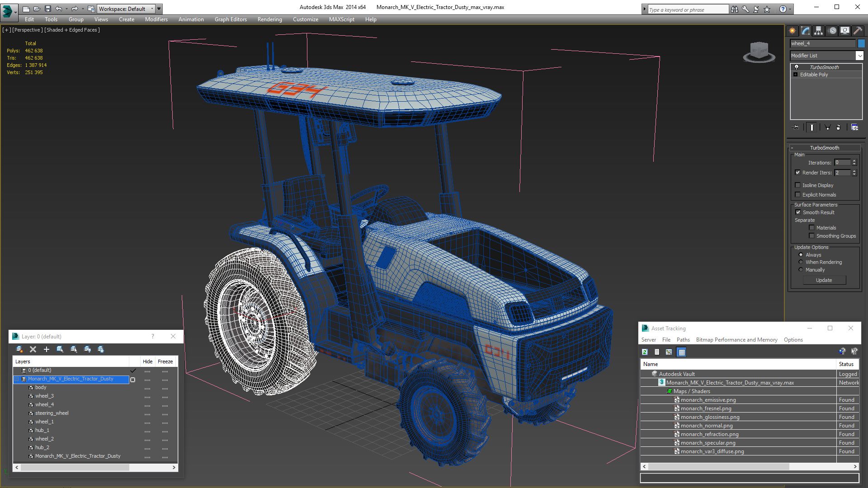The image size is (868, 488).
Task: Toggle current-layer box for Monarch tractor layer
Action: pyautogui.click(x=133, y=380)
